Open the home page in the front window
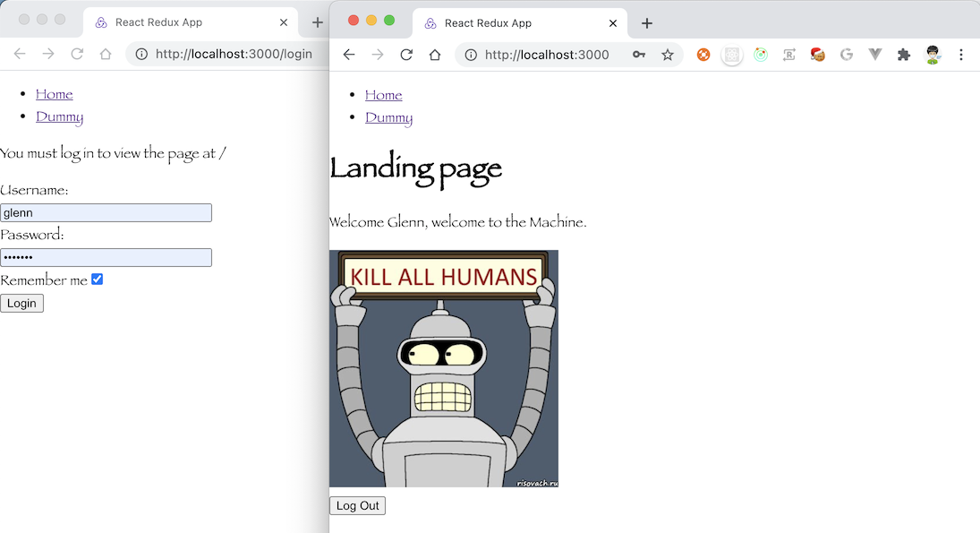 tap(435, 55)
